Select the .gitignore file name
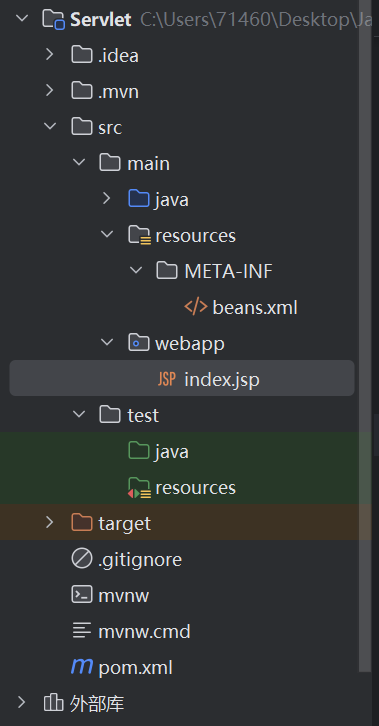 140,560
